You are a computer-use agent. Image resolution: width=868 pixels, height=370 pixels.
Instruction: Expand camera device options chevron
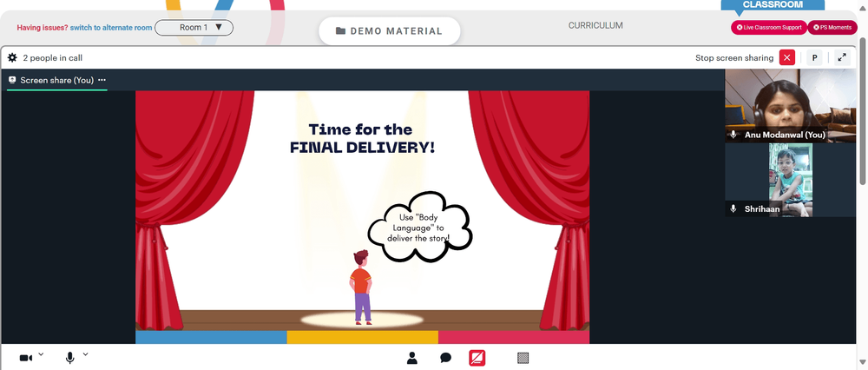pyautogui.click(x=41, y=354)
